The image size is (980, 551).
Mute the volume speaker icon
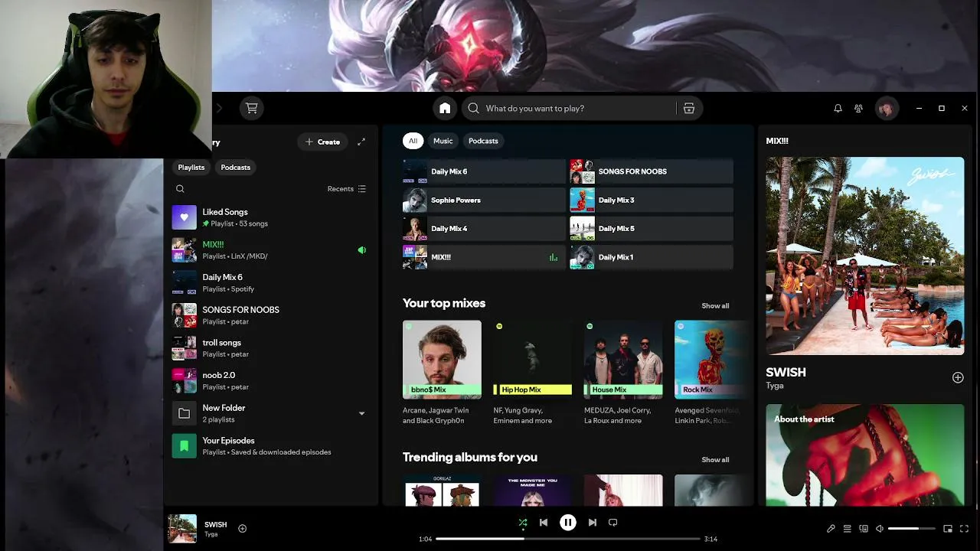pyautogui.click(x=880, y=528)
